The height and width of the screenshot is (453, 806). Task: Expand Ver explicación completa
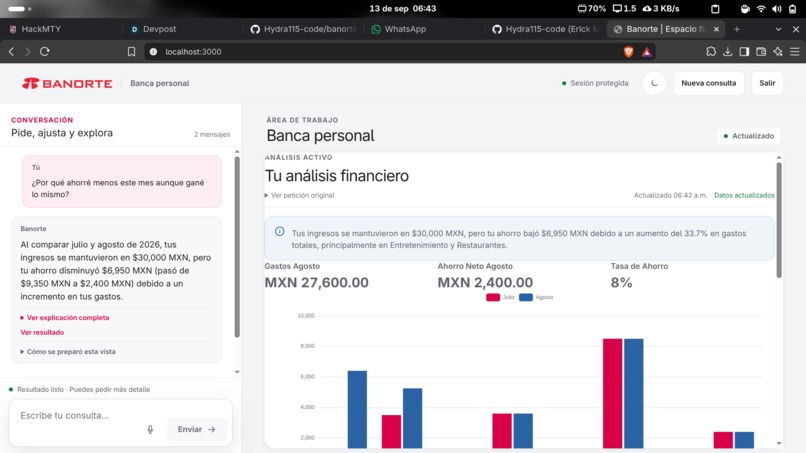click(x=65, y=318)
